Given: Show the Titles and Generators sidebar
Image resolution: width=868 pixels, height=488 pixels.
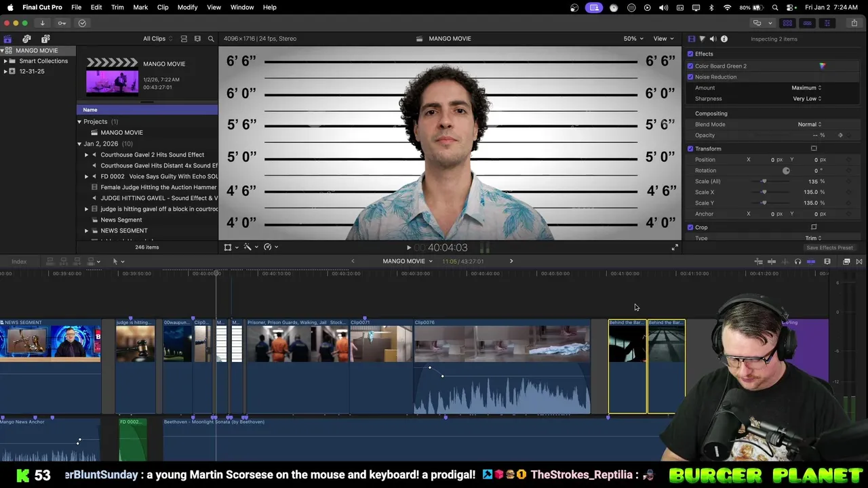Looking at the screenshot, I should click(x=45, y=39).
